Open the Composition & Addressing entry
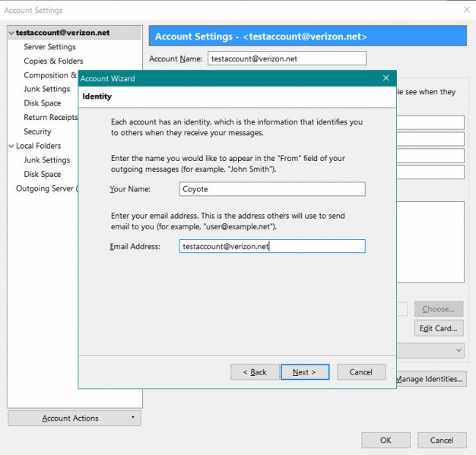 click(x=50, y=75)
